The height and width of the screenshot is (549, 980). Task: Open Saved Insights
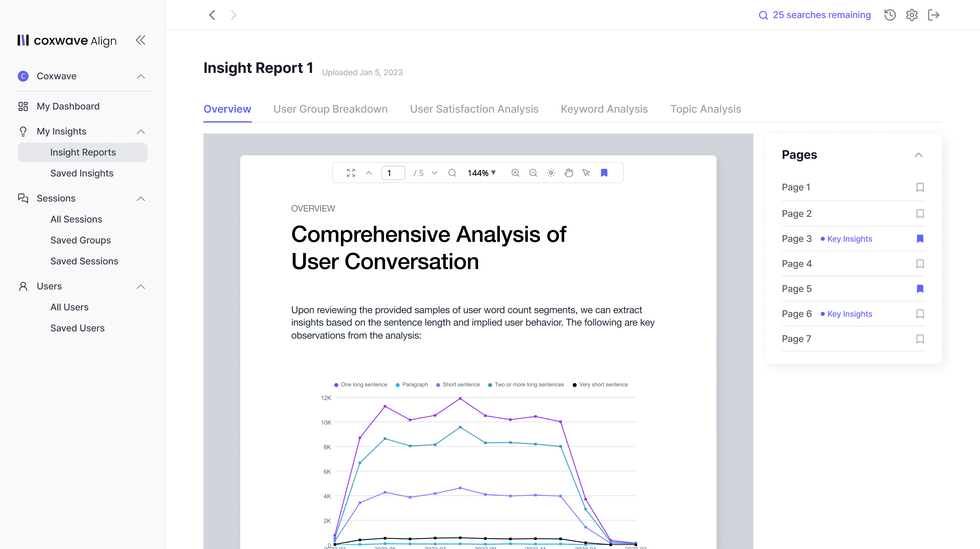click(82, 173)
